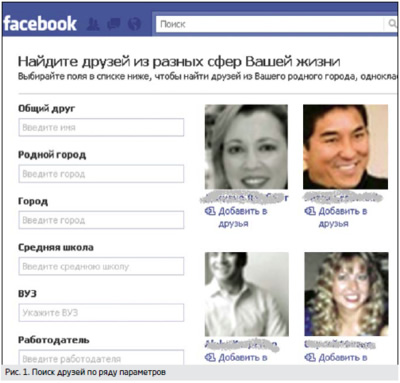
Task: Click the search magnifier icon
Action: [392, 24]
